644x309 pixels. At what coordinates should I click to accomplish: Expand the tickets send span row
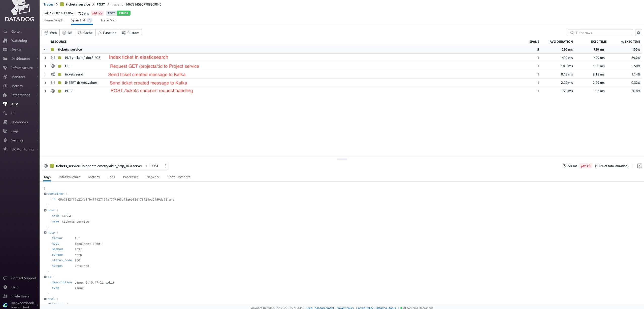coord(45,74)
